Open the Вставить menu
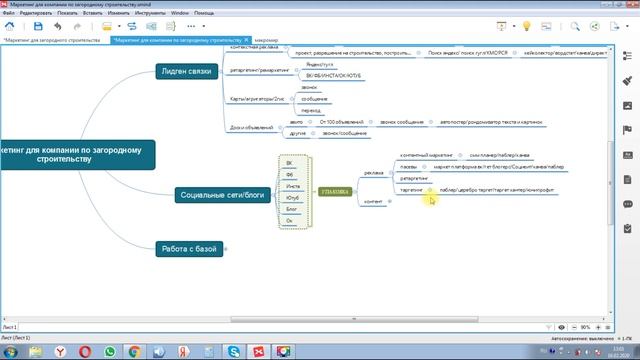 (x=93, y=13)
